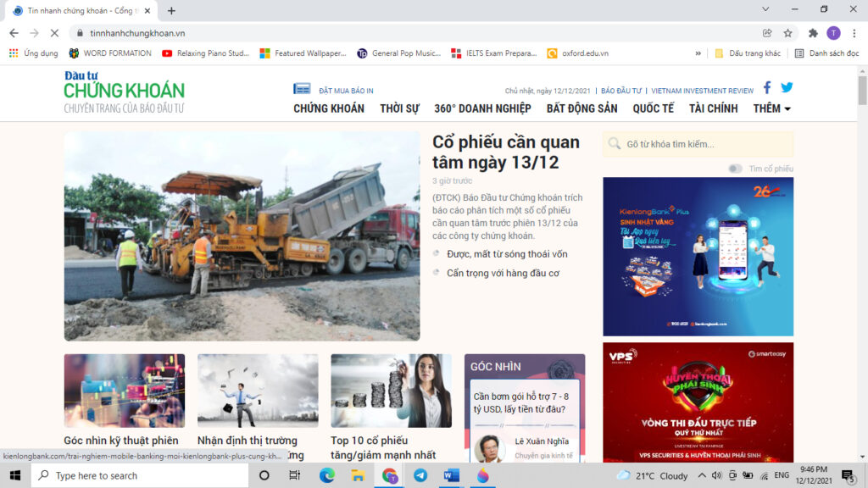Open Telegram from taskbar
This screenshot has height=488, width=868.
(x=420, y=475)
